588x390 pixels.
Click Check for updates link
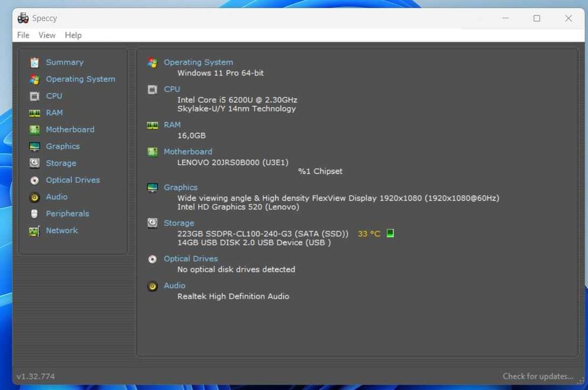point(538,376)
